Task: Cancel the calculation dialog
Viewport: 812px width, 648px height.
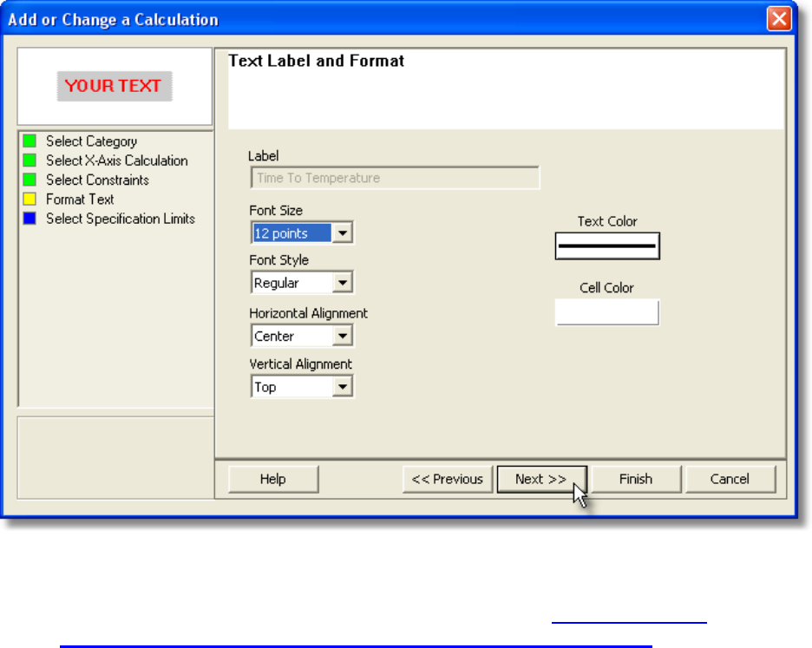Action: (x=730, y=479)
